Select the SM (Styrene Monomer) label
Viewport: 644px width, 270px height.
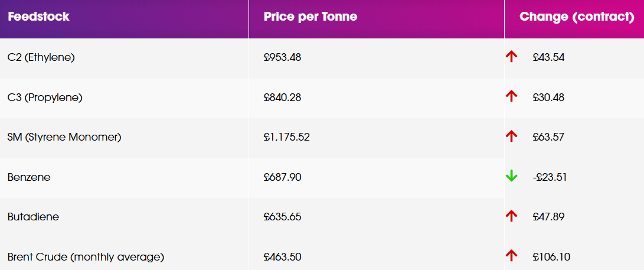[x=64, y=137]
